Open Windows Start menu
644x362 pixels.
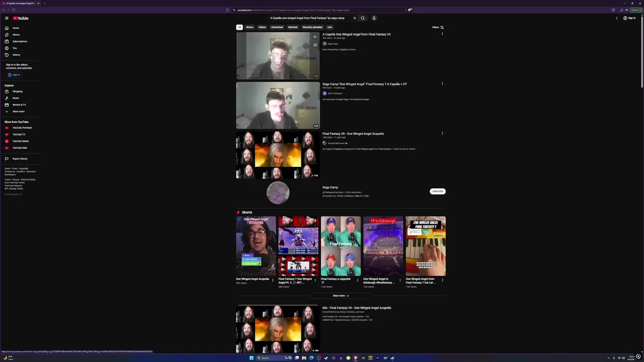(x=251, y=358)
